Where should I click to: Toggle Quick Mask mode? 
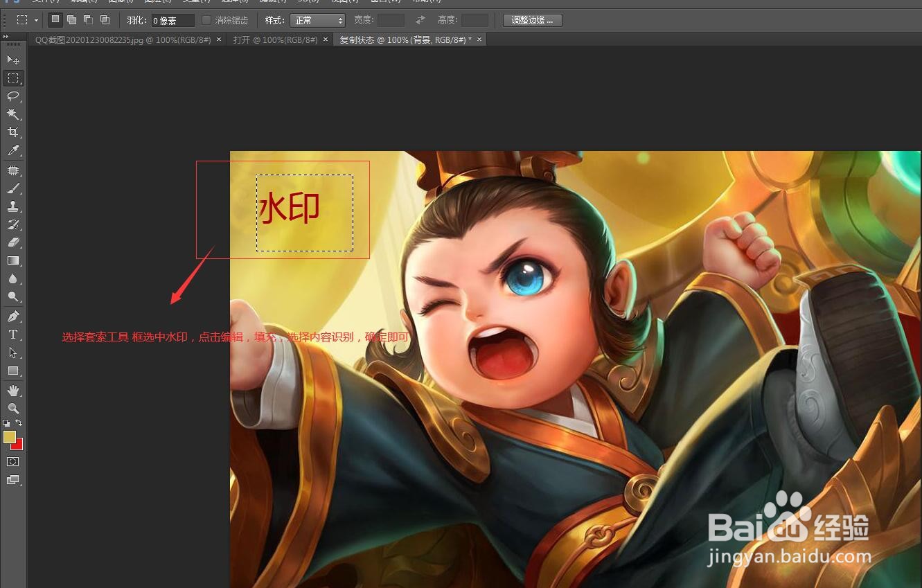[x=13, y=461]
